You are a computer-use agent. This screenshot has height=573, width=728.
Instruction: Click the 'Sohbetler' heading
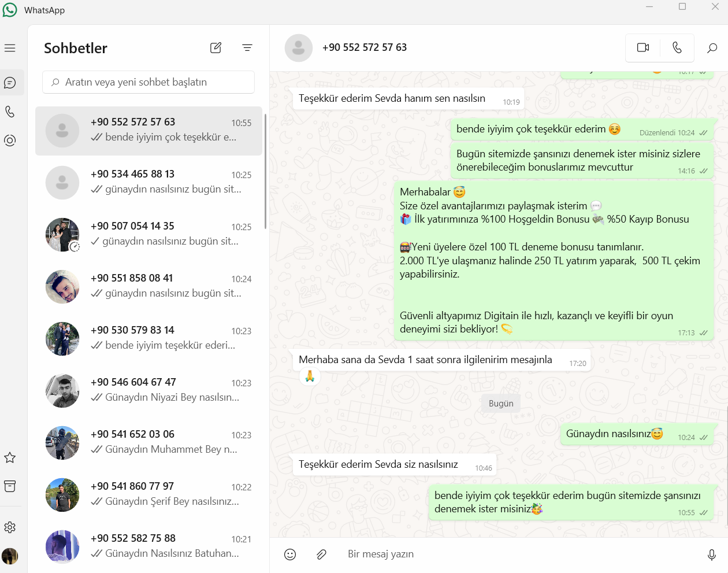76,48
